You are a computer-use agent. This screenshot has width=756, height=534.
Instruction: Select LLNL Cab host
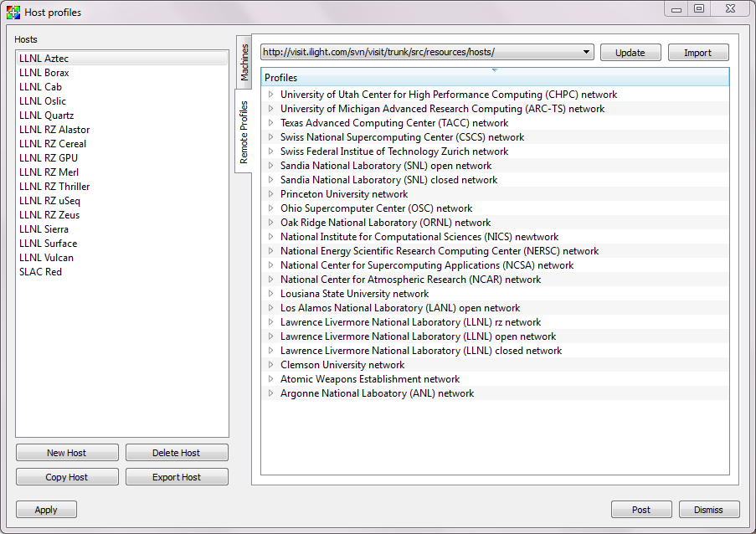tap(122, 87)
